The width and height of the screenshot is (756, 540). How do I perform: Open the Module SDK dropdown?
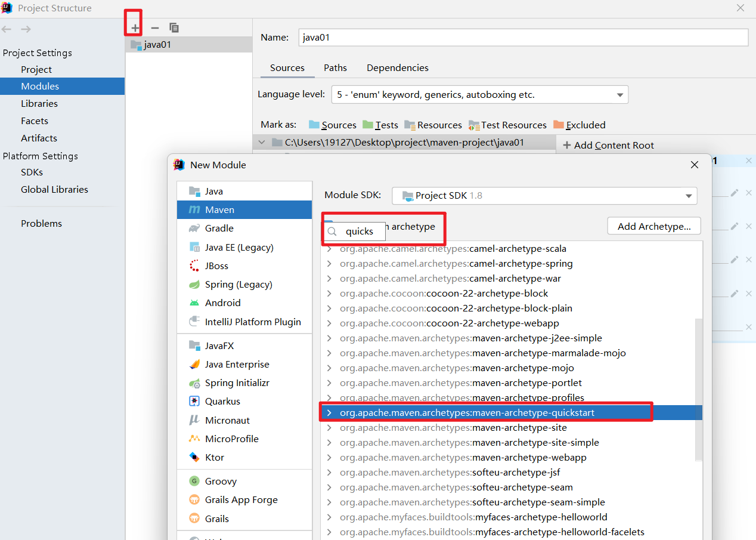[544, 195]
